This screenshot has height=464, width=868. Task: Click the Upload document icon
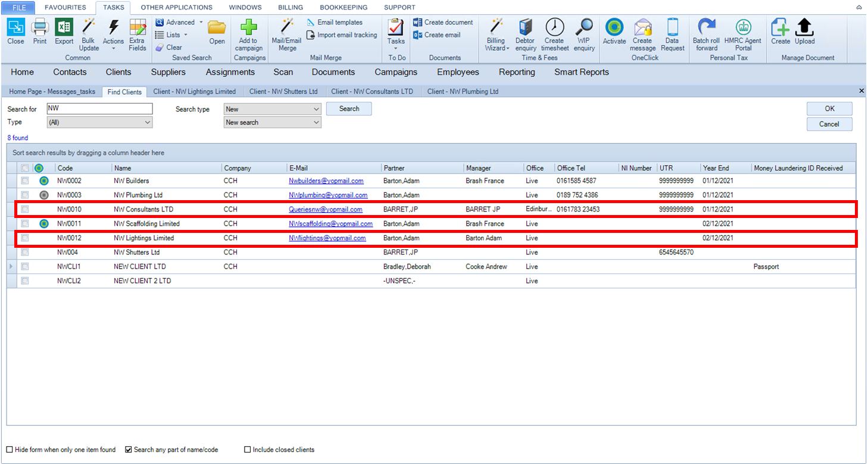coord(804,27)
